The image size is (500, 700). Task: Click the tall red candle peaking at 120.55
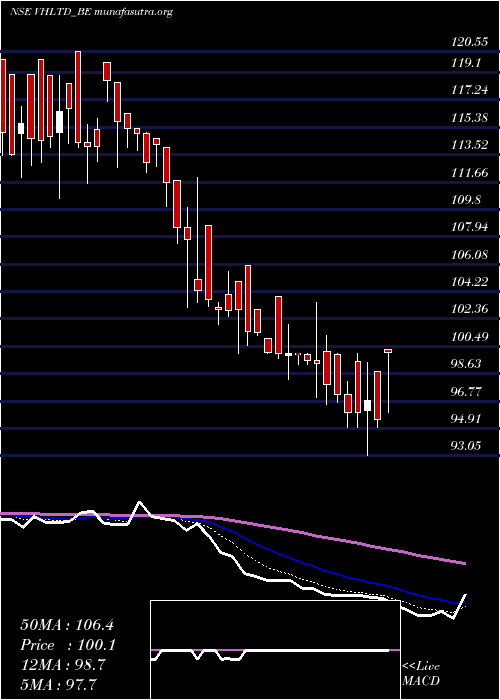[x=78, y=97]
